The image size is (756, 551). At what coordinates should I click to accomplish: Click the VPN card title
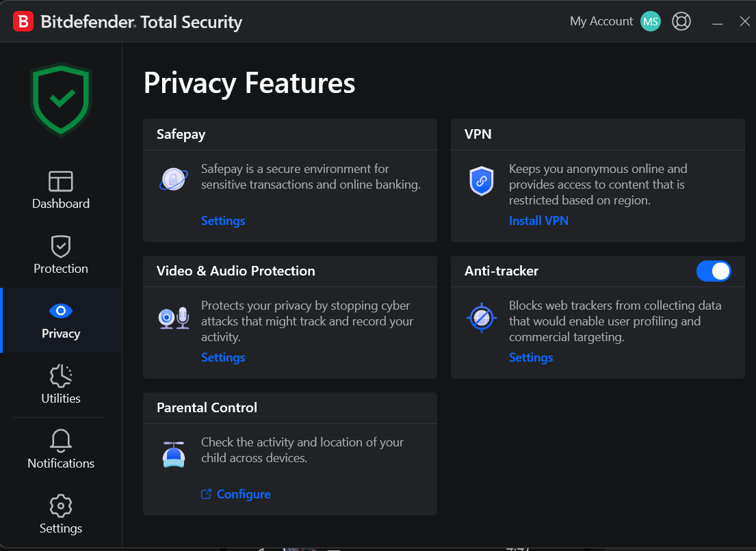tap(478, 134)
